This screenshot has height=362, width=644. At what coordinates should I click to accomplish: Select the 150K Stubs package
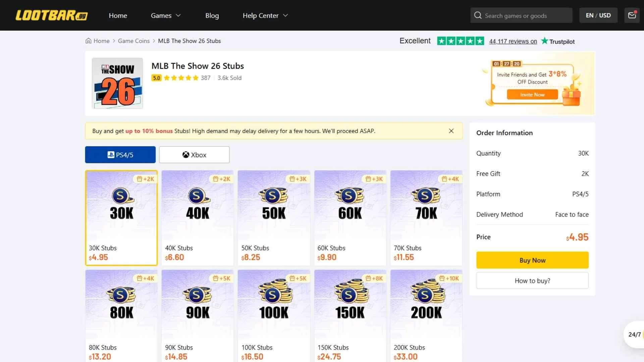(x=350, y=316)
